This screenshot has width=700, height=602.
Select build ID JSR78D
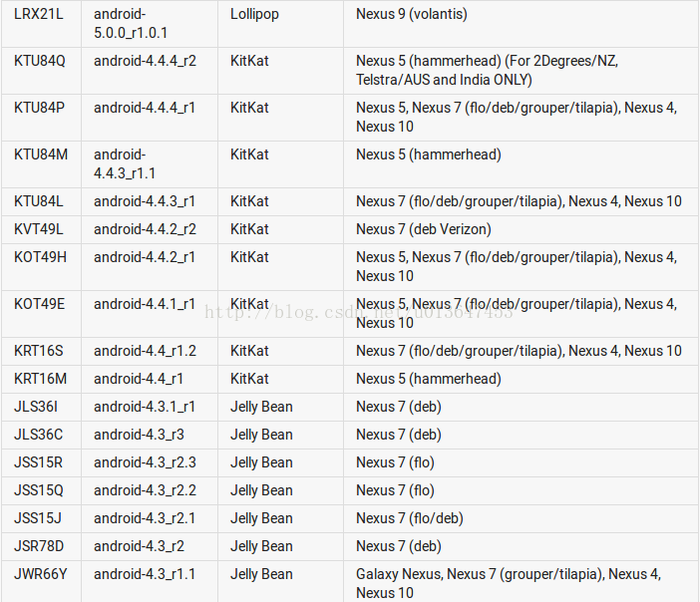click(x=39, y=546)
